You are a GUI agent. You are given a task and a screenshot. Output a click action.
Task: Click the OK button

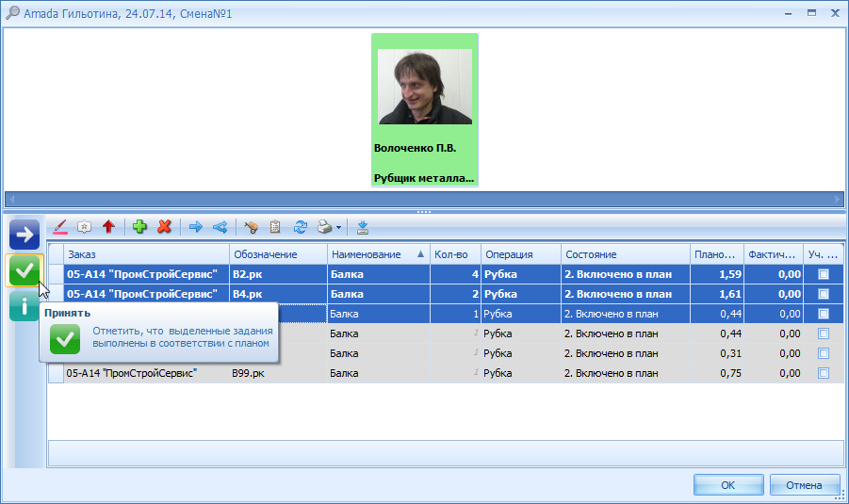728,485
